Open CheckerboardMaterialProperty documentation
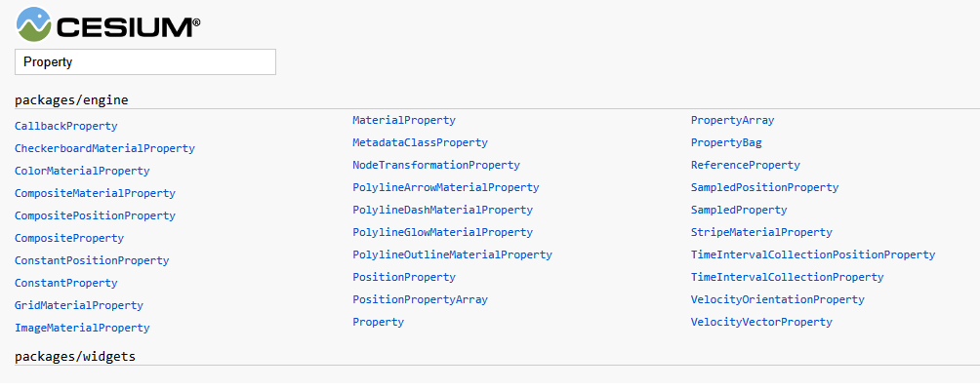Image resolution: width=980 pixels, height=390 pixels. pos(104,148)
